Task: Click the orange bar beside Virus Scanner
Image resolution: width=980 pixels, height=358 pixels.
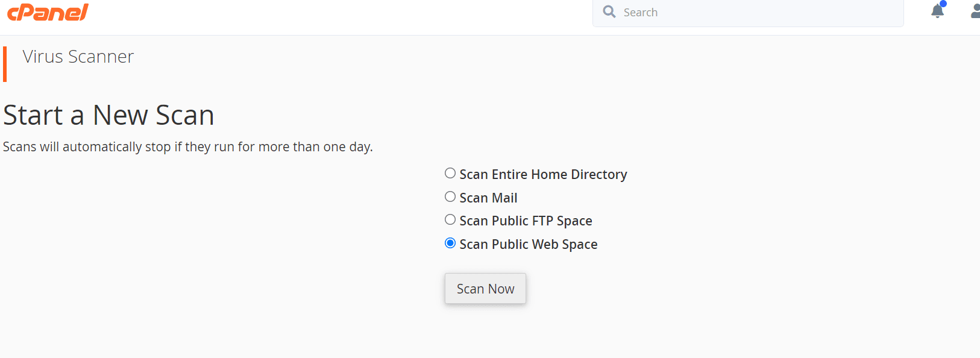Action: pos(5,64)
